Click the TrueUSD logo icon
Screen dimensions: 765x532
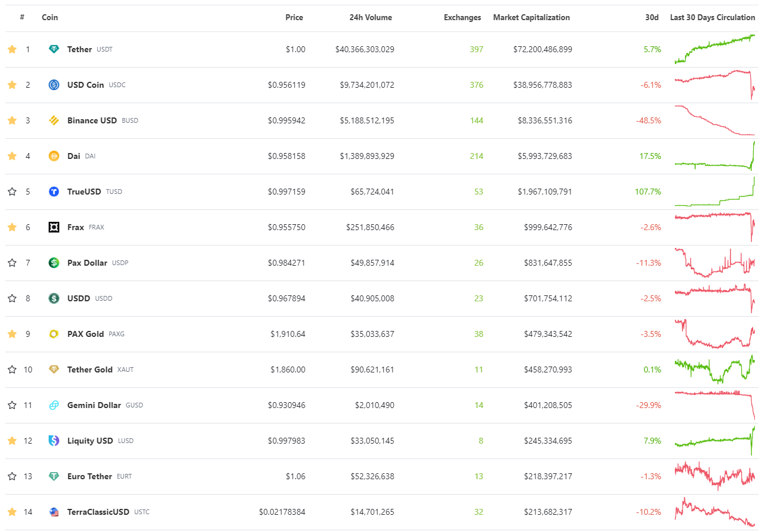point(54,192)
